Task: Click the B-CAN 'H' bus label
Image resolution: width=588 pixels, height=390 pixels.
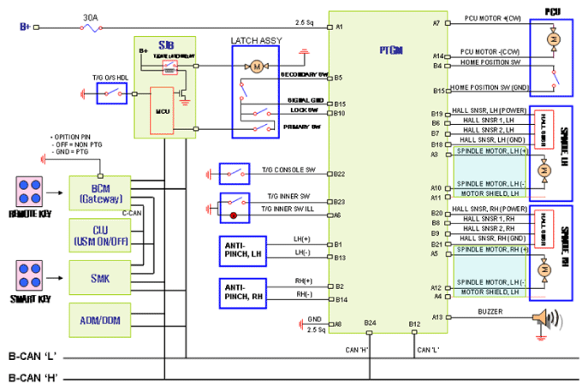Action: coord(34,376)
